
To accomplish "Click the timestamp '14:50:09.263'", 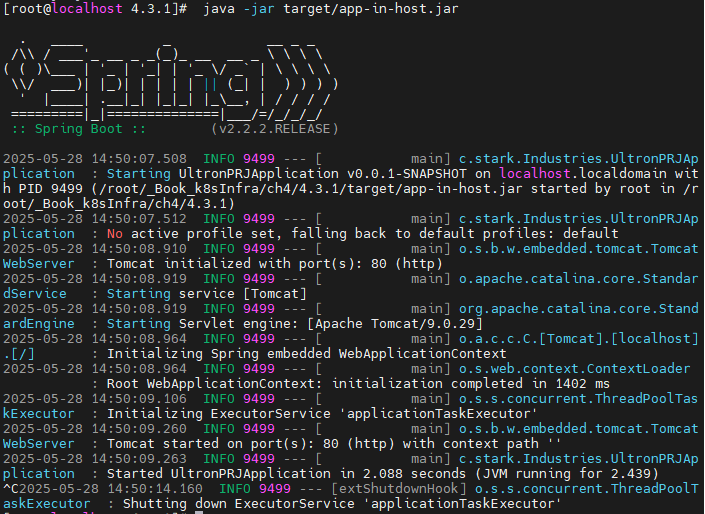I will coord(139,459).
